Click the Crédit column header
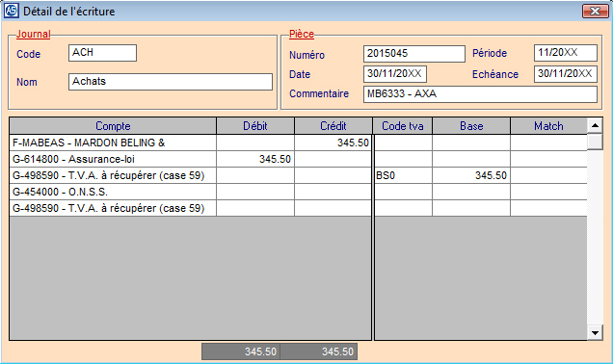Viewport: 613px width, 364px height. coord(333,126)
